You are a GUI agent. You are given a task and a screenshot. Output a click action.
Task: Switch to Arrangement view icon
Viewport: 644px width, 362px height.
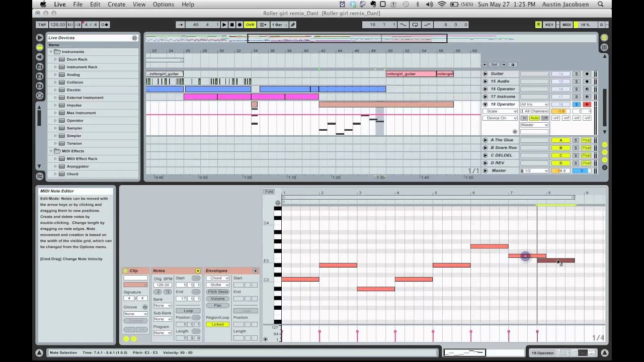tap(604, 38)
